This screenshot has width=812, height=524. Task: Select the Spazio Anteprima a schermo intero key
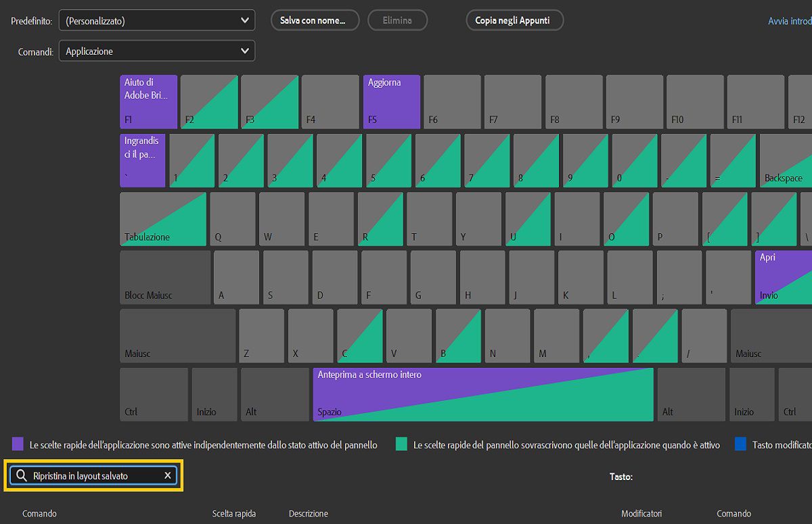pyautogui.click(x=483, y=394)
